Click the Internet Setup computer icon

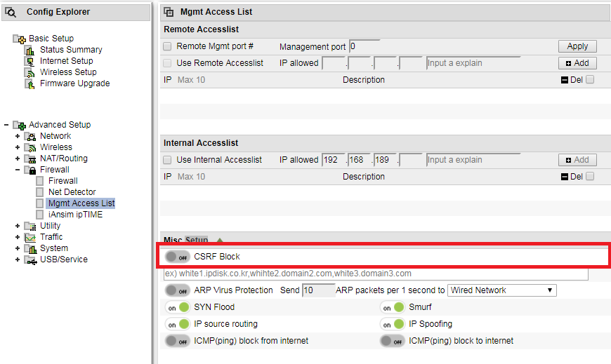coord(30,61)
